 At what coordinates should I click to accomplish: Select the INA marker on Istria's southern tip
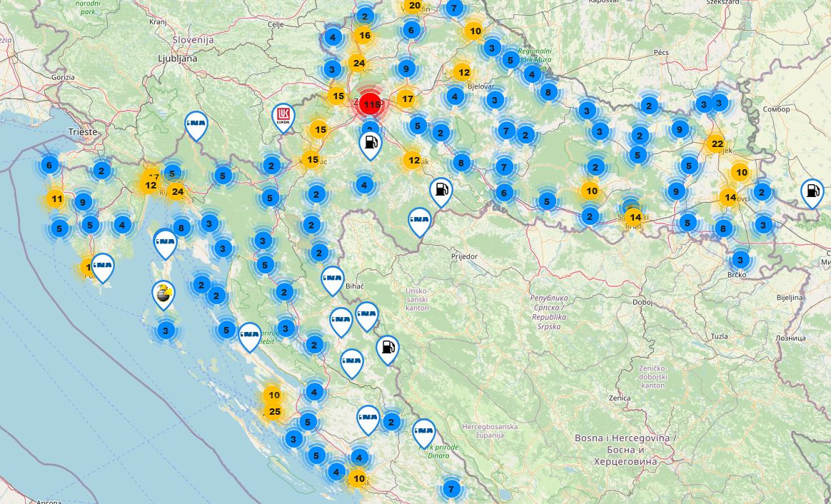tap(103, 266)
